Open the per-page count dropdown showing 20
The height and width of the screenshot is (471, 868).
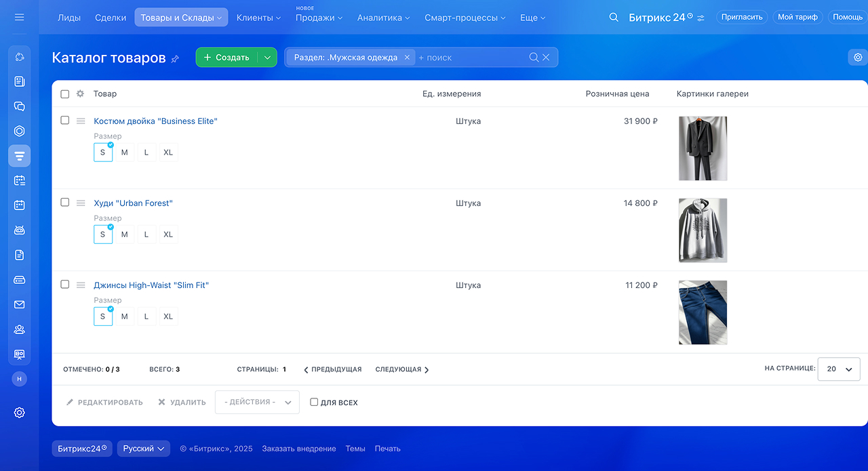pyautogui.click(x=839, y=369)
